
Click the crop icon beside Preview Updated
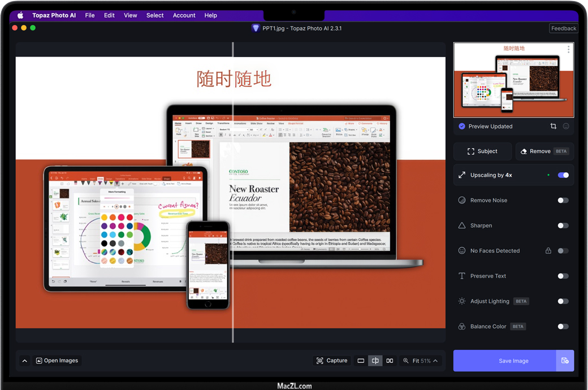[x=553, y=126]
